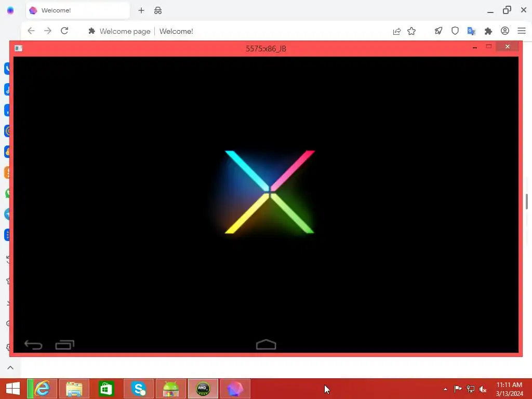Switch to the browser taskbar icon
532x399 pixels.
pyautogui.click(x=235, y=389)
